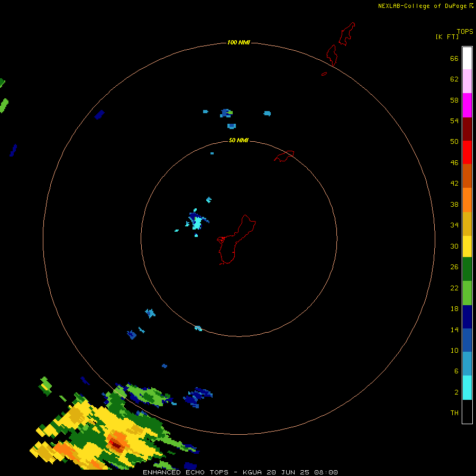Click the bright red 50 kft legend swatch
The image size is (476, 476).
click(467, 152)
